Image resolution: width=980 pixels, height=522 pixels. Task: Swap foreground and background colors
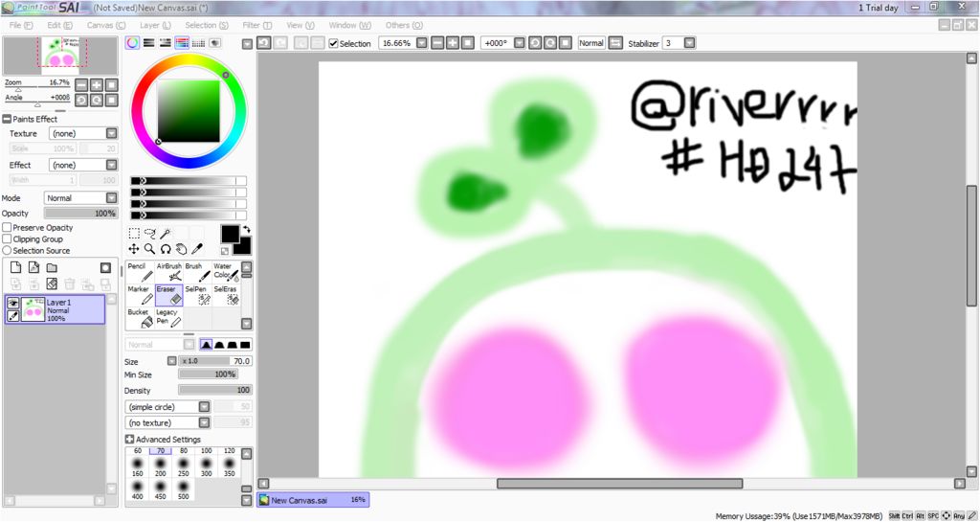coord(246,230)
